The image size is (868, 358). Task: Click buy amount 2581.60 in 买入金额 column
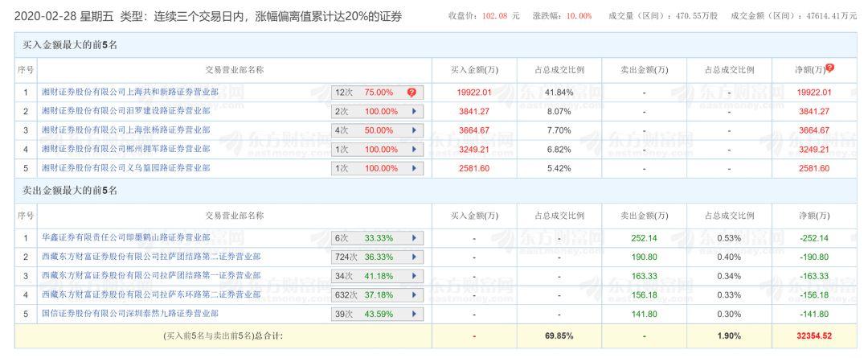[x=474, y=168]
